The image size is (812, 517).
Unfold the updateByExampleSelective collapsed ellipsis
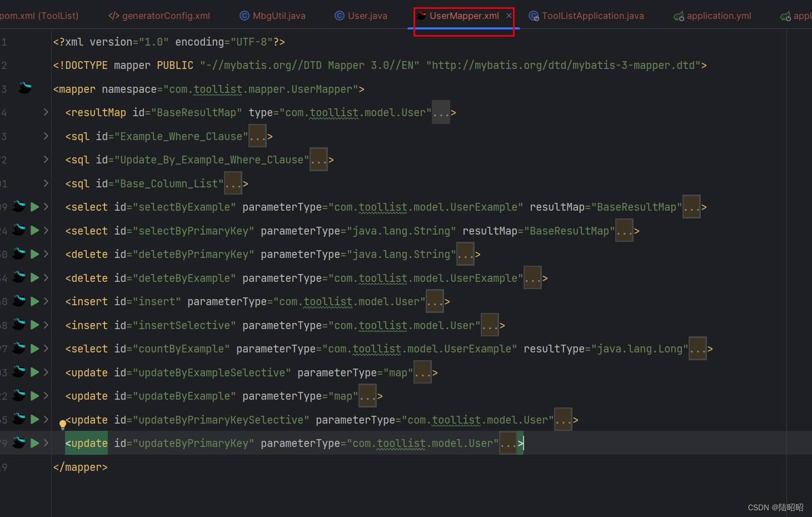[423, 372]
